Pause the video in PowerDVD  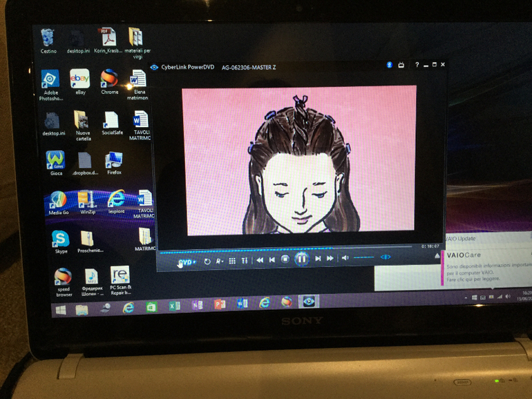point(301,259)
